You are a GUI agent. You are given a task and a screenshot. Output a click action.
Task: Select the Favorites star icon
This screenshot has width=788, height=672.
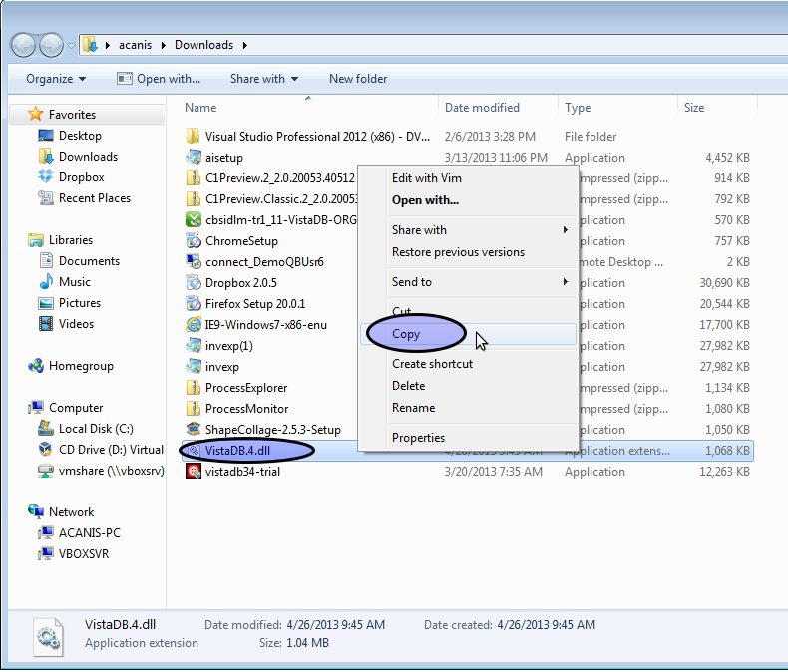[35, 114]
